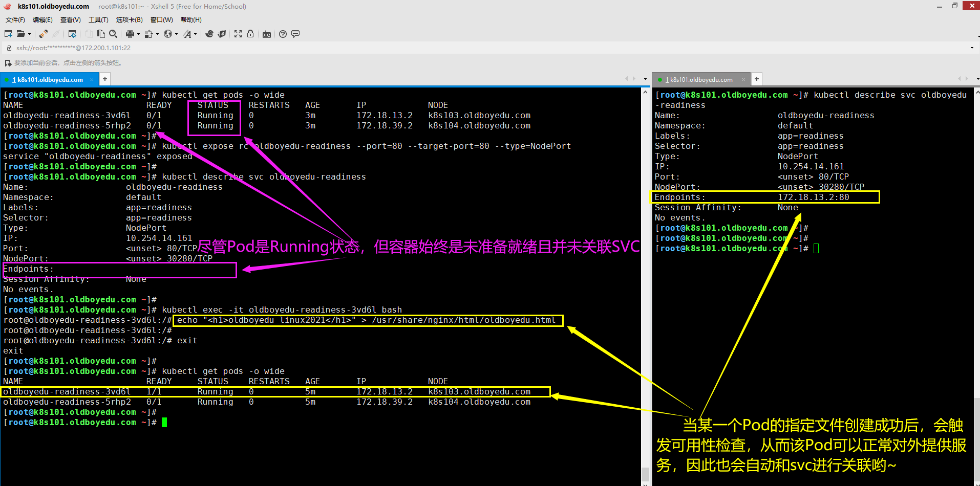Expand the print button dropdown arrow

point(138,34)
